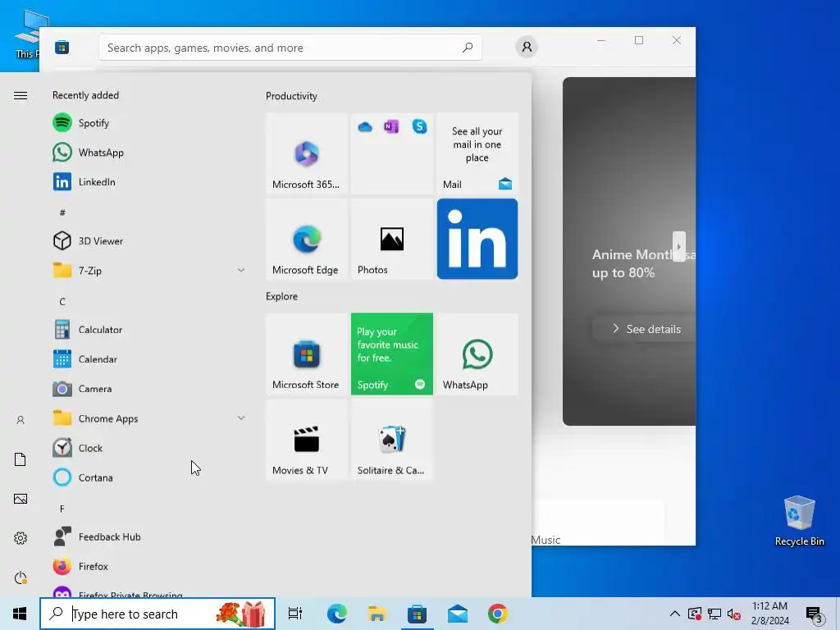Open the WhatsApp tile under Explore
This screenshot has height=630, width=840.
click(x=477, y=354)
